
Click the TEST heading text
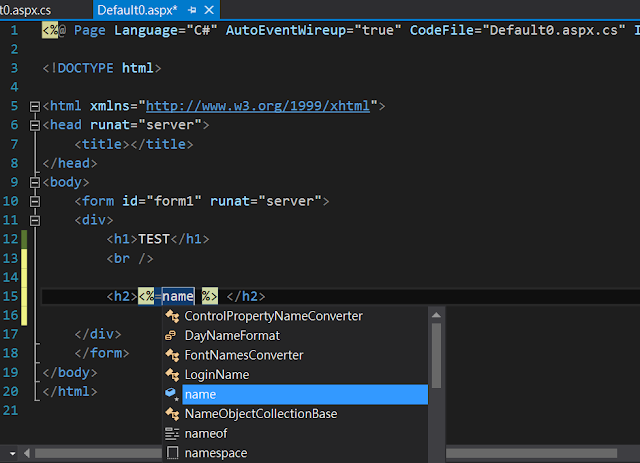coord(154,239)
